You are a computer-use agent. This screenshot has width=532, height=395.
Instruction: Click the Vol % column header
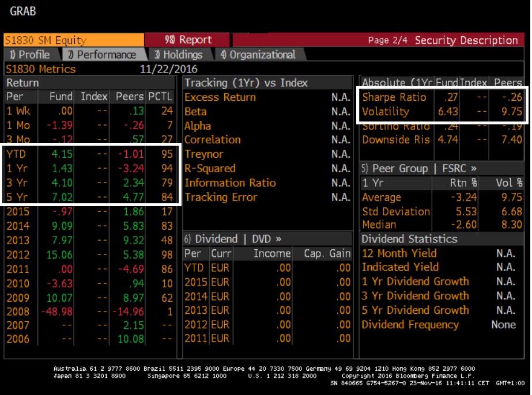tap(510, 183)
